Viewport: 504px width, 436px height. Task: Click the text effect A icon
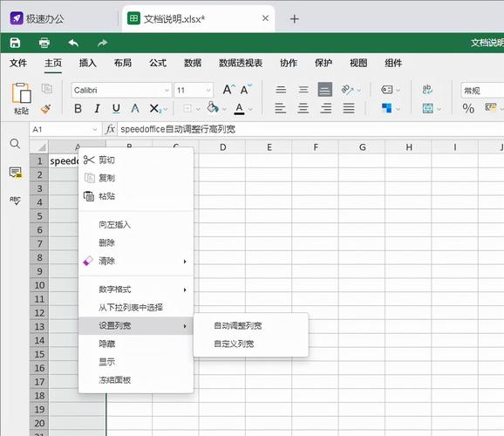(x=135, y=108)
